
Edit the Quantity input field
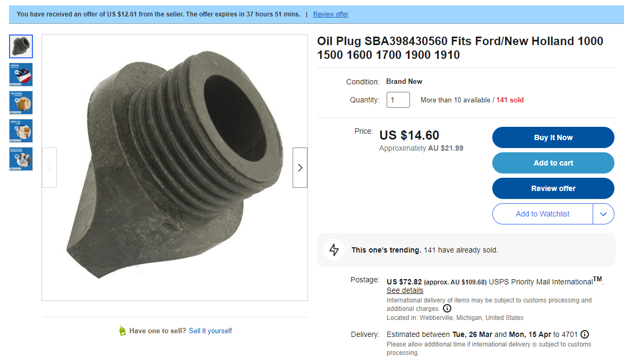tap(398, 100)
